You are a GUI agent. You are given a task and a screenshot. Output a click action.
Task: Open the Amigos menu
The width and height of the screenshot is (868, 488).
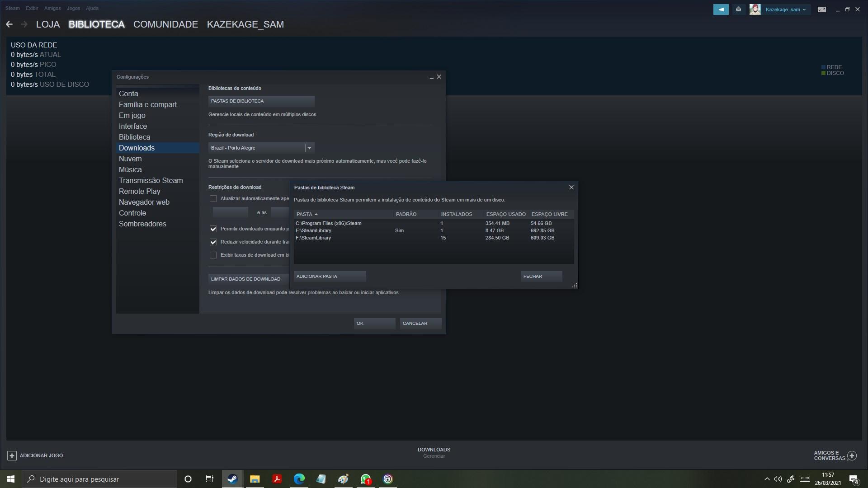coord(52,8)
